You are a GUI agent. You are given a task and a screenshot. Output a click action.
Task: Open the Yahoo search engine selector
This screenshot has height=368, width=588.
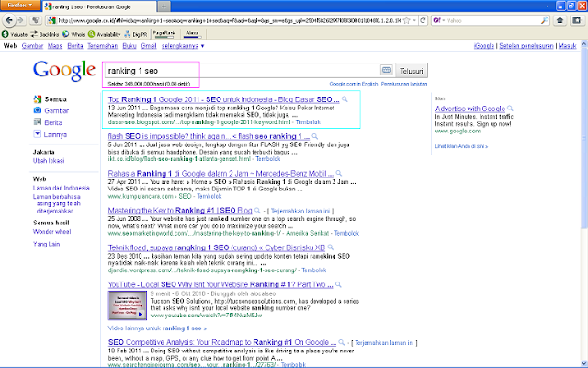pos(438,20)
